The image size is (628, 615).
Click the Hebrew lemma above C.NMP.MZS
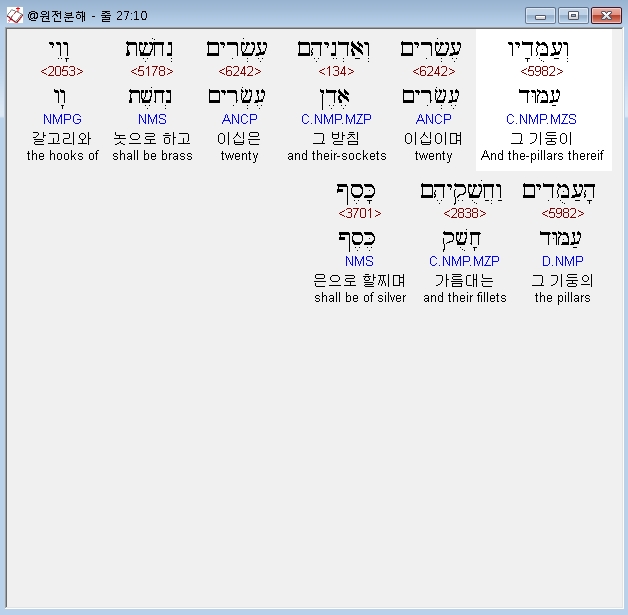(x=540, y=97)
